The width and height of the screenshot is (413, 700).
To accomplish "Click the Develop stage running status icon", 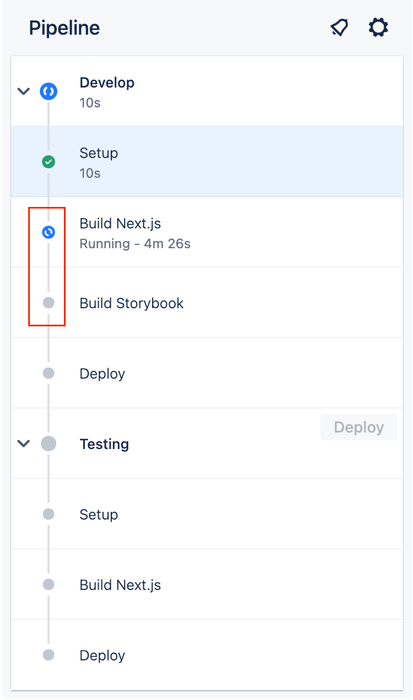I will pyautogui.click(x=49, y=92).
